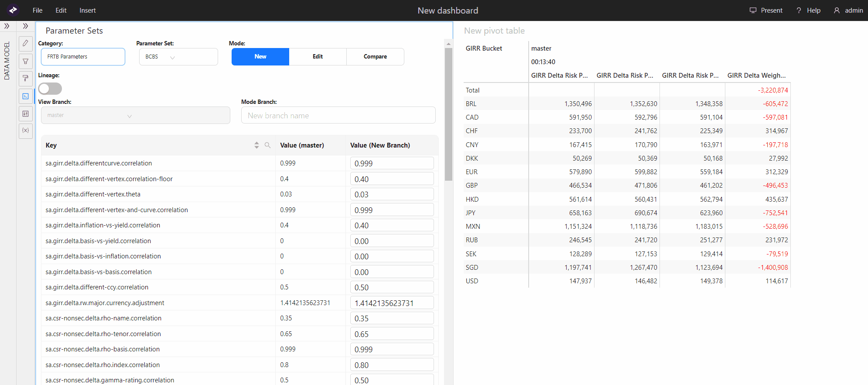The image size is (868, 385).
Task: Click the Parameter Sets widget title
Action: pyautogui.click(x=74, y=31)
